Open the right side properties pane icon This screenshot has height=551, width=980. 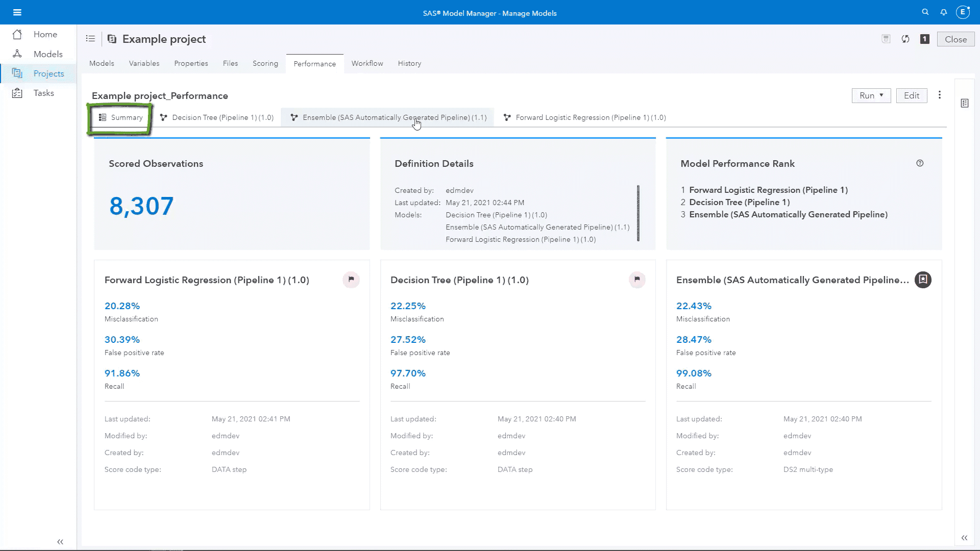965,104
